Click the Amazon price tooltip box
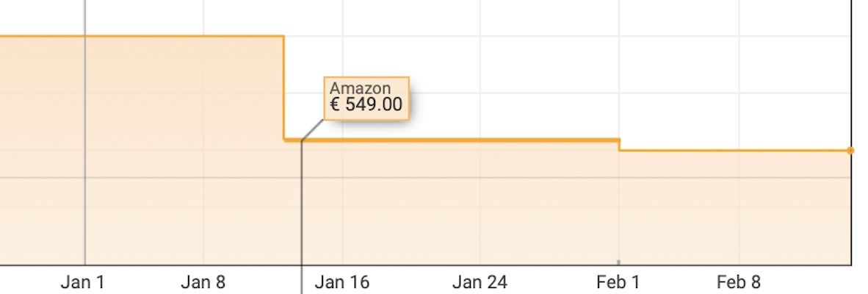Image resolution: width=868 pixels, height=294 pixels. pyautogui.click(x=366, y=97)
